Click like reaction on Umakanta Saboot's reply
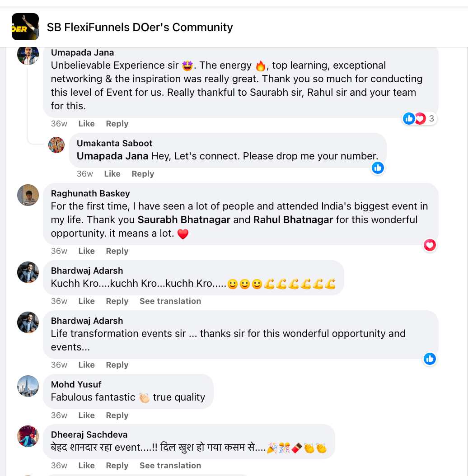This screenshot has width=468, height=476. tap(378, 168)
